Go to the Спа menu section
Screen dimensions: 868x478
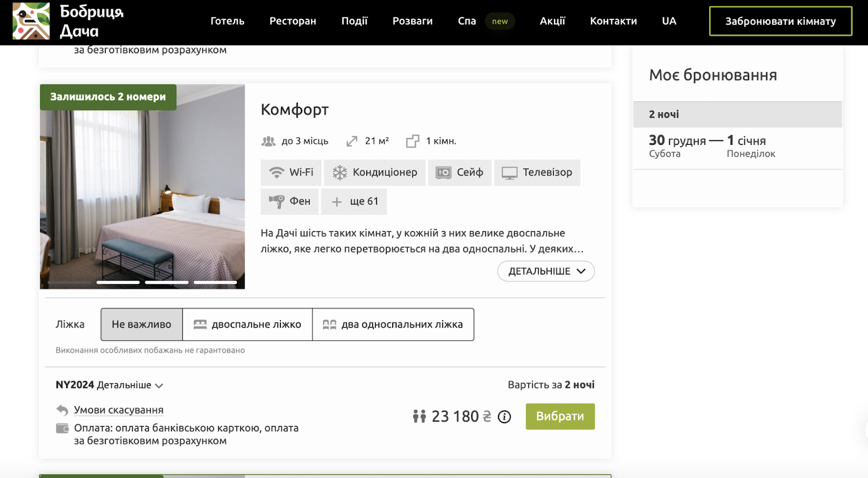coord(467,21)
